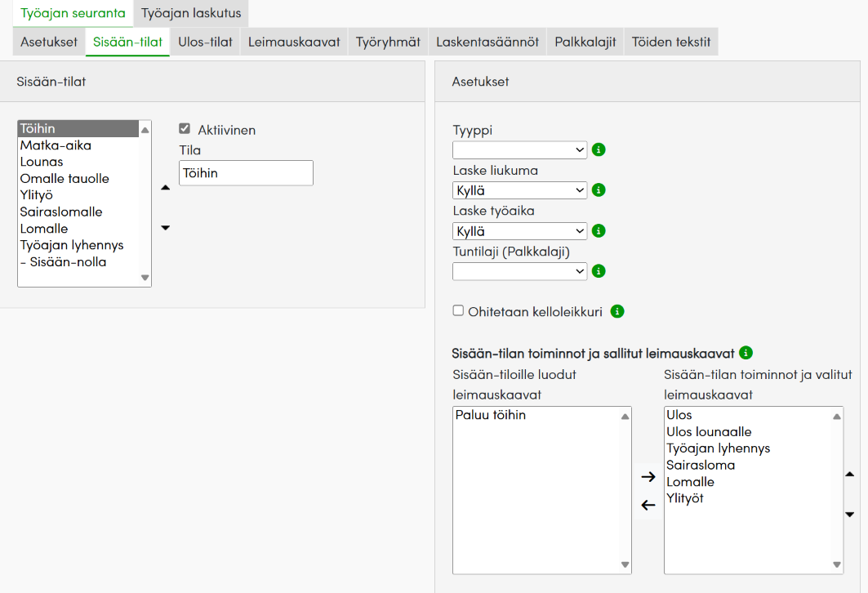Image resolution: width=868 pixels, height=593 pixels.
Task: Open the Tyyppi dropdown
Action: pyautogui.click(x=519, y=150)
